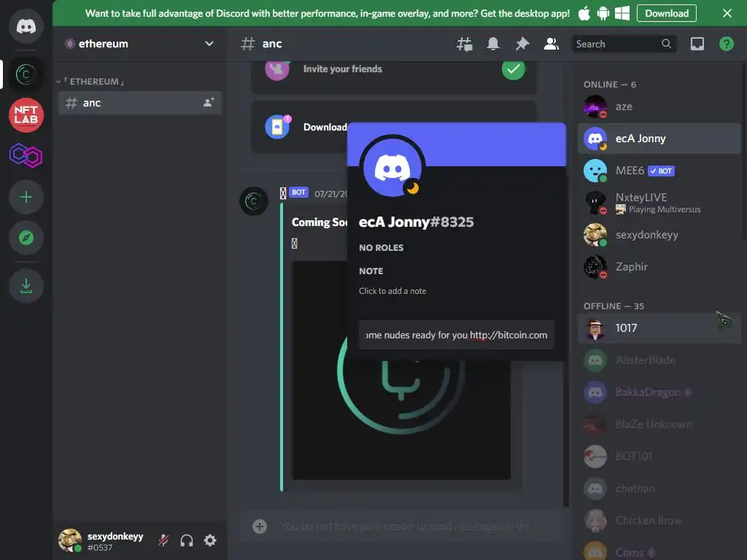
Task: Click to add a note field
Action: click(392, 291)
